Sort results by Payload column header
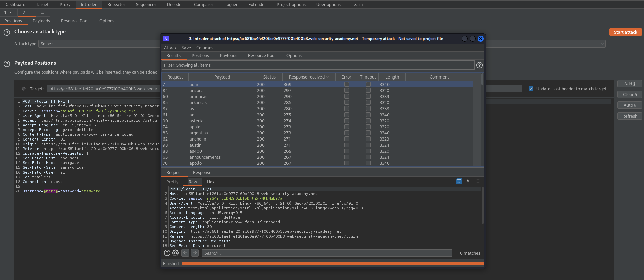 point(222,77)
